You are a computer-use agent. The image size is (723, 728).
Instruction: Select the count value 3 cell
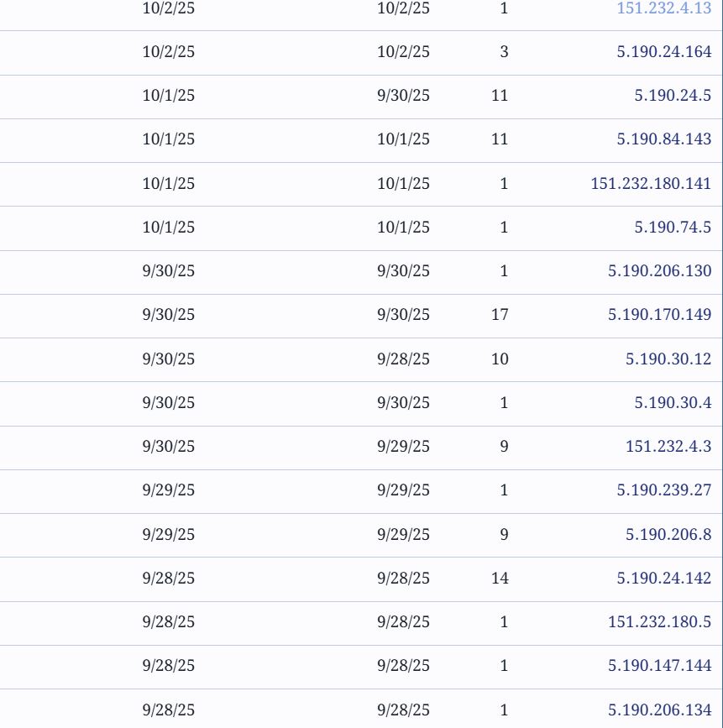click(504, 52)
